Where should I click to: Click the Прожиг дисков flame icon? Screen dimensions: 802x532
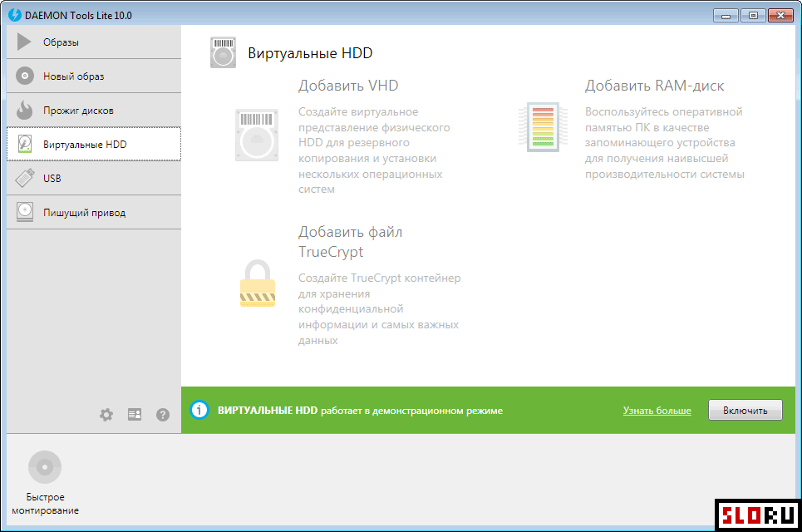(25, 110)
